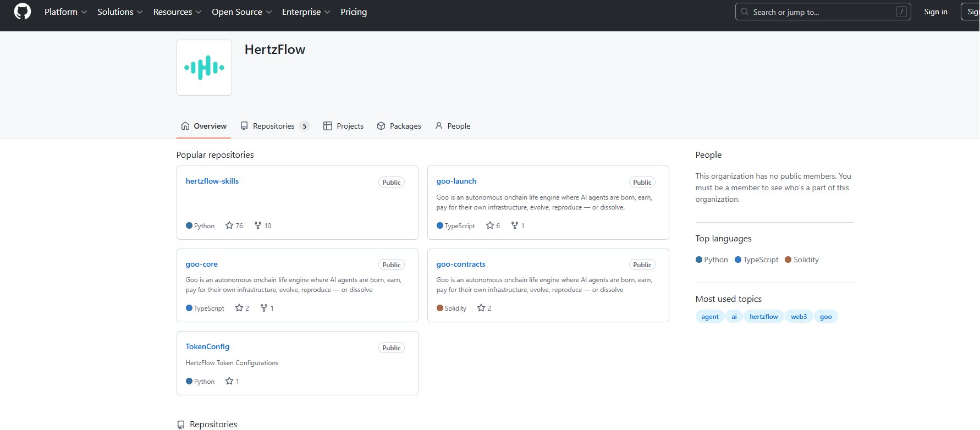View 76 stargazers of hertzflow-skills
Viewport: 980px width, 430px height.
(234, 225)
